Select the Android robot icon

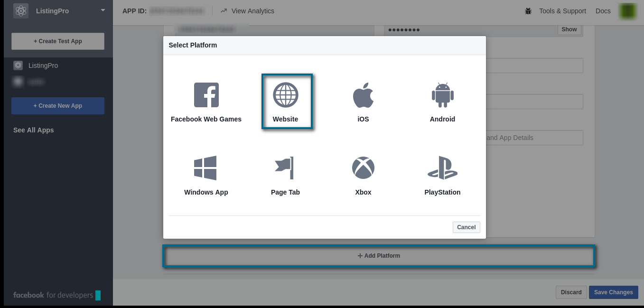point(442,95)
